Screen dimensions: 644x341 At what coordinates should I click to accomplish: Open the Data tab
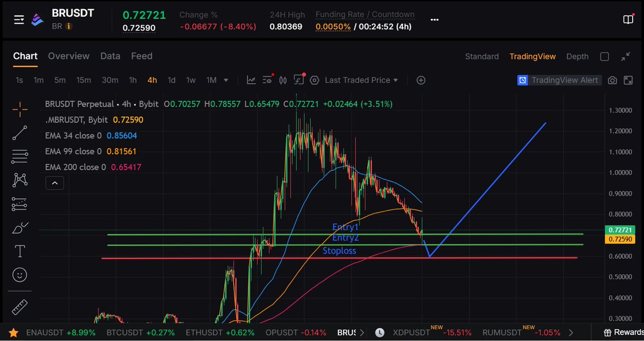(x=110, y=56)
